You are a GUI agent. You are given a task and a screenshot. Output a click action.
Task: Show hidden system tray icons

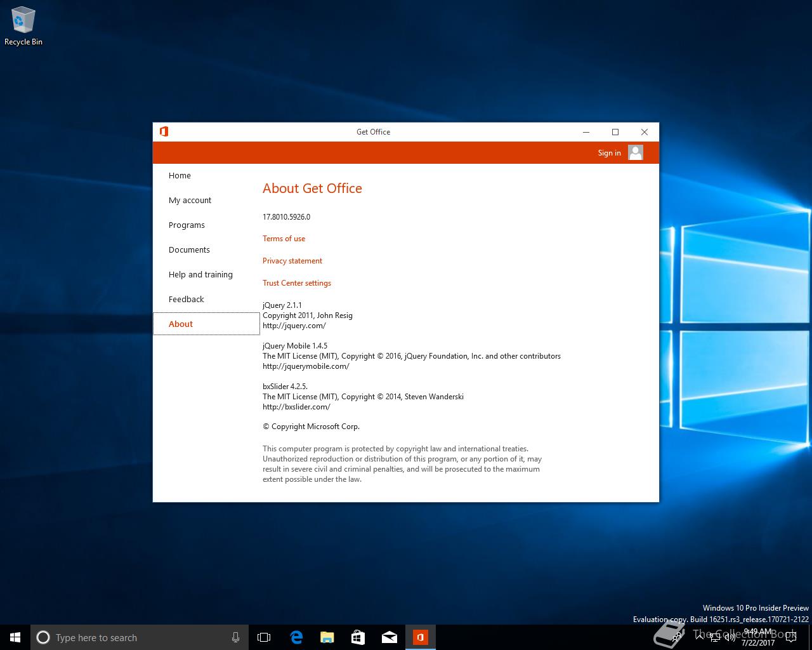point(700,637)
